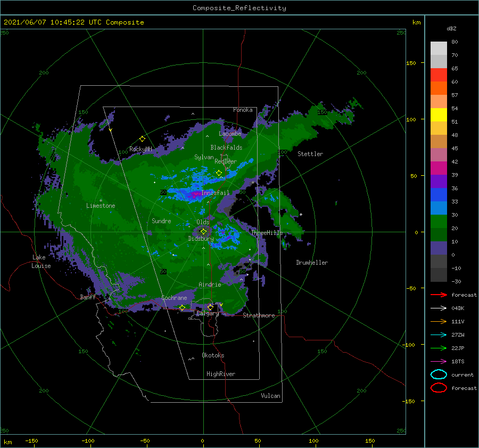Click the Strathmore town label

point(259,315)
